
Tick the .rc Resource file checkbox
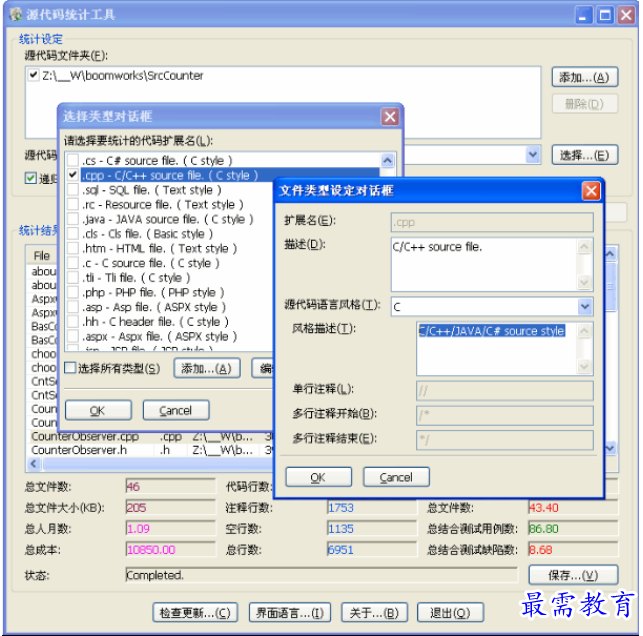click(73, 204)
